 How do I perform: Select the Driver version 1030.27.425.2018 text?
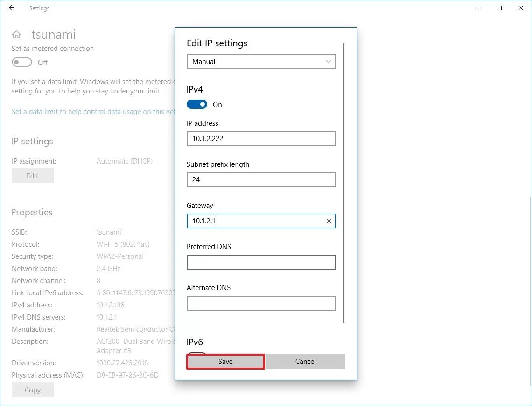click(x=122, y=363)
